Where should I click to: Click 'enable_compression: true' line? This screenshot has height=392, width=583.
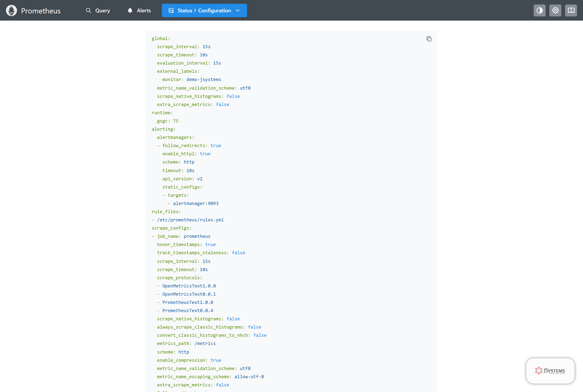click(x=189, y=360)
